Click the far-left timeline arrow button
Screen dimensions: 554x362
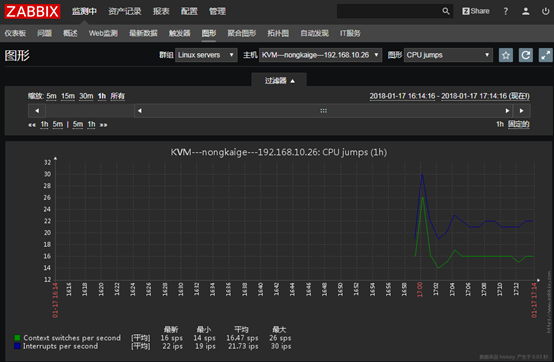(x=37, y=111)
